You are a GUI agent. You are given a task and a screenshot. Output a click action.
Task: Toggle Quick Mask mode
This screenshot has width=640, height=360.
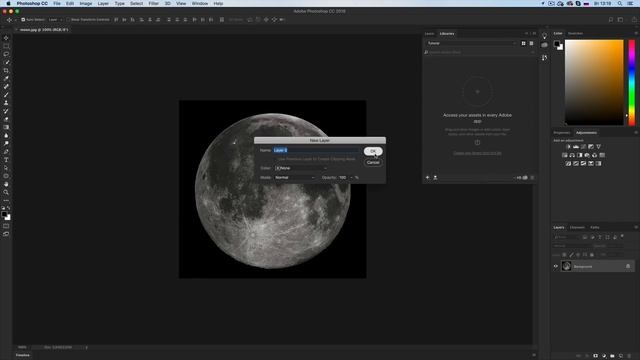[x=6, y=226]
